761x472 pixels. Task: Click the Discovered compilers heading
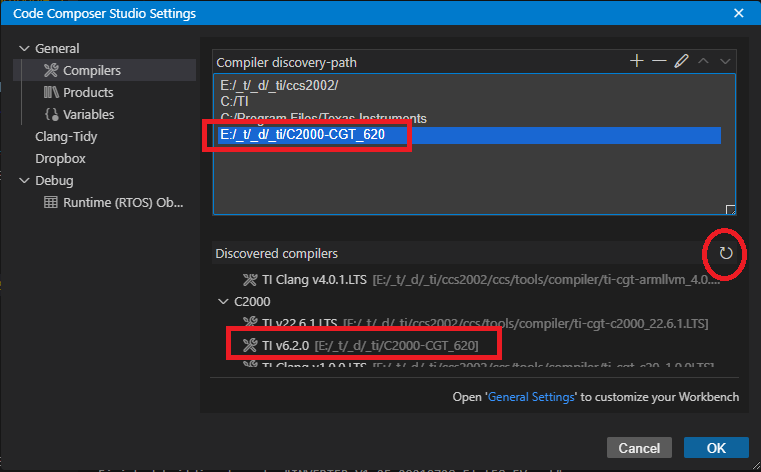277,254
